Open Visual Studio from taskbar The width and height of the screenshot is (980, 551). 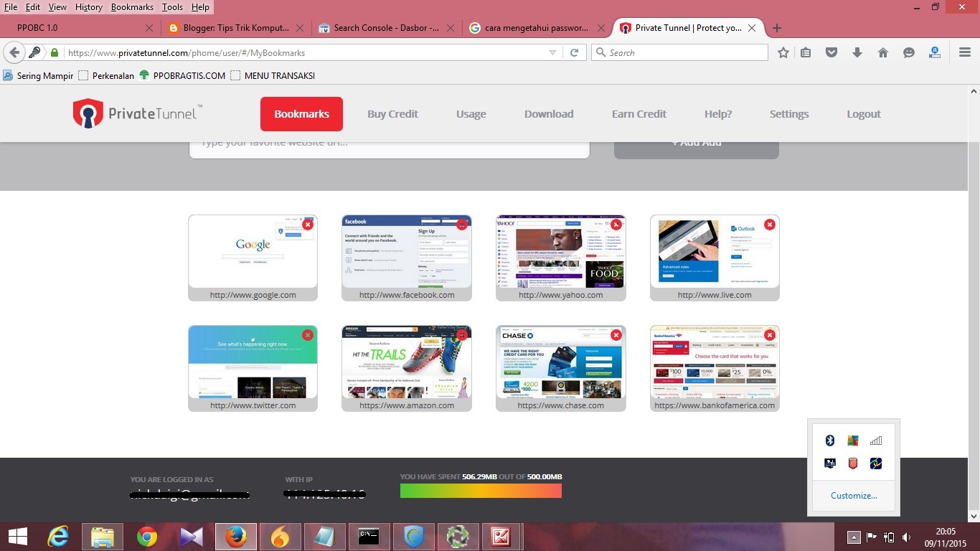point(192,536)
